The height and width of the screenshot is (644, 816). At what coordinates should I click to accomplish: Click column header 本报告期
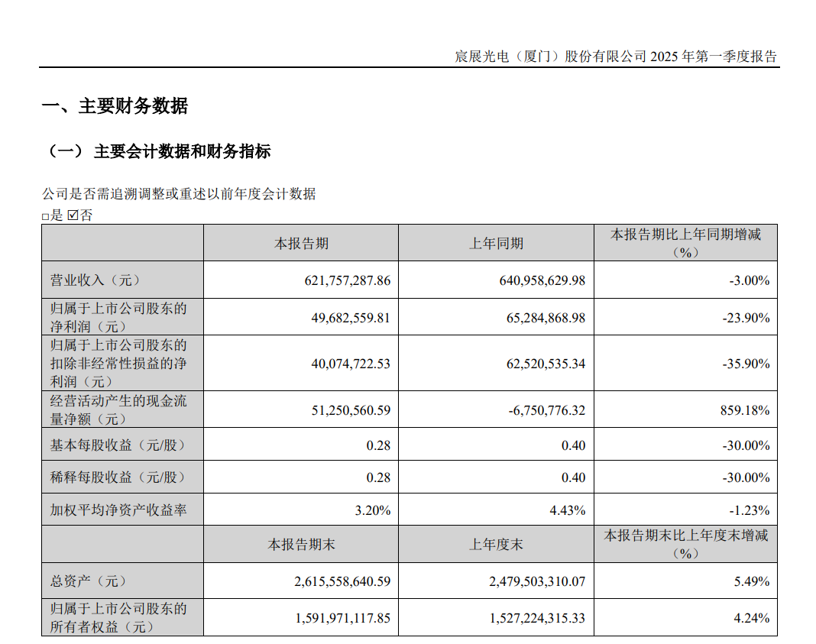click(x=301, y=244)
